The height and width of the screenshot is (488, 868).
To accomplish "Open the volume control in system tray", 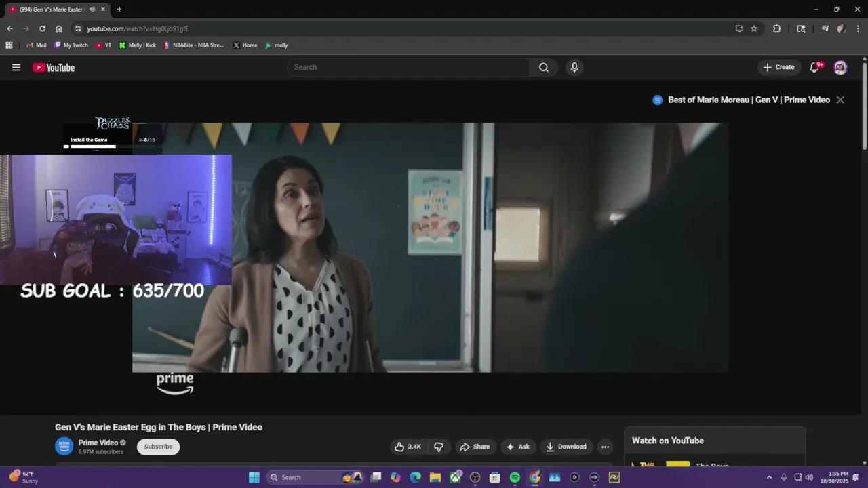I will (809, 477).
